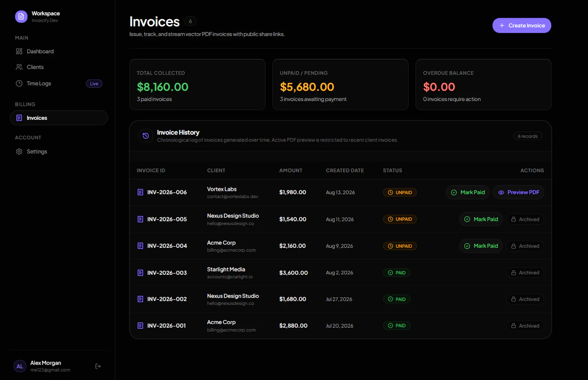
Task: Click the invoice count badge 6 beside title
Action: [x=190, y=21]
